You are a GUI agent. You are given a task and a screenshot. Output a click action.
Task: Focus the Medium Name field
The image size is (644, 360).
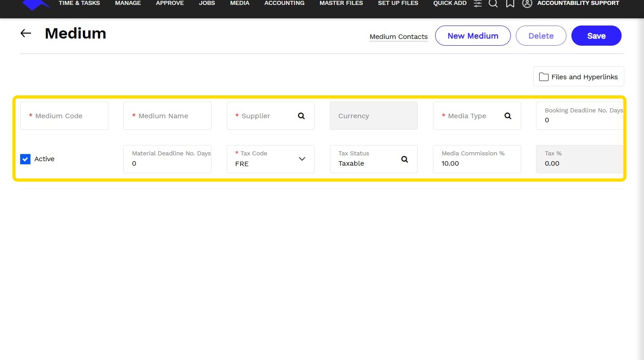click(x=167, y=116)
